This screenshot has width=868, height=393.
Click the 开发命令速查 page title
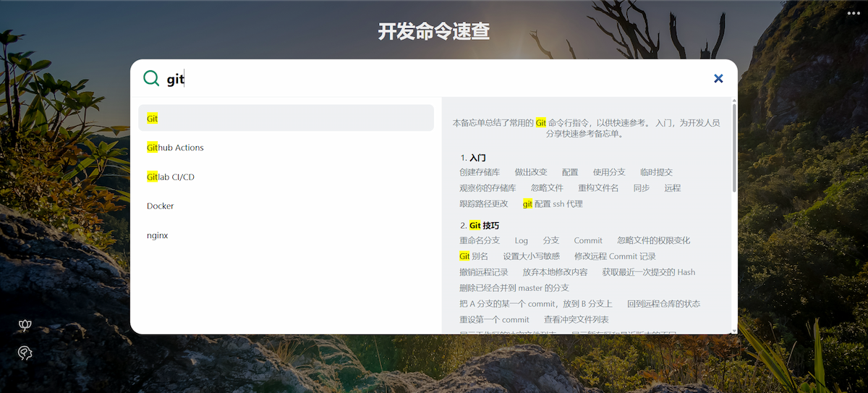click(434, 32)
